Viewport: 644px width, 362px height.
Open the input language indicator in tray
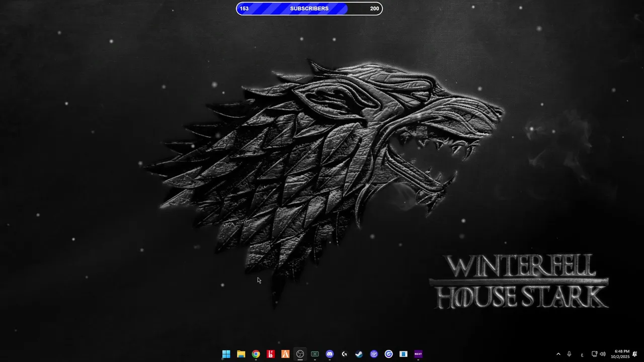(582, 354)
